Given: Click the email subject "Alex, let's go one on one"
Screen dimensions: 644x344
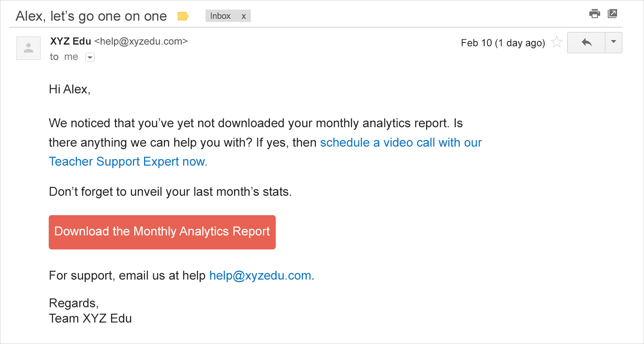Looking at the screenshot, I should pyautogui.click(x=91, y=17).
